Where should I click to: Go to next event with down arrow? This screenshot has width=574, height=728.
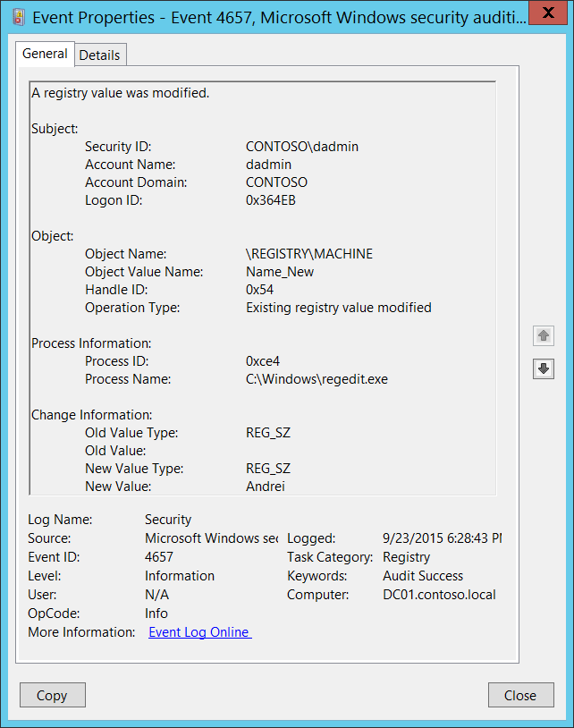543,368
